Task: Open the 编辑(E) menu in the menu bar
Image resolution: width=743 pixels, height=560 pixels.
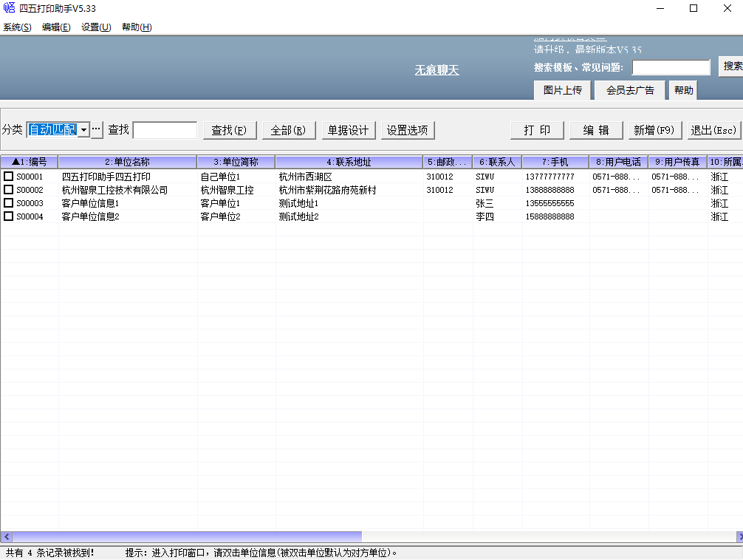Action: 56,27
